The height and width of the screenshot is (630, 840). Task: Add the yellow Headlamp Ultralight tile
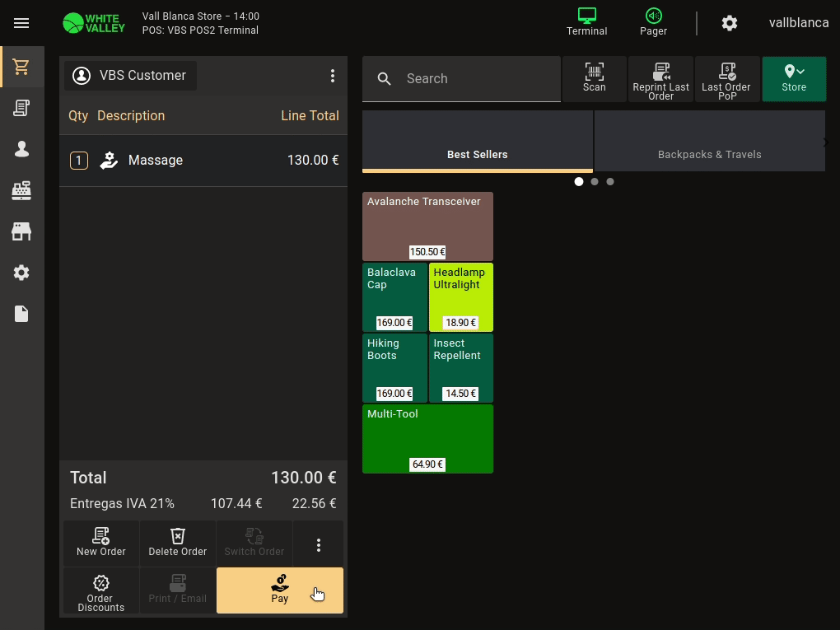461,296
